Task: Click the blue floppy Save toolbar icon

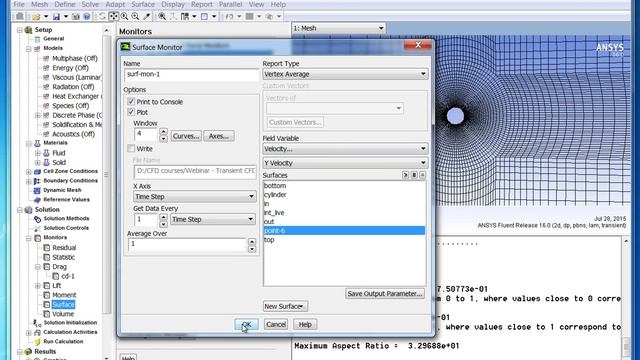Action: coord(56,16)
